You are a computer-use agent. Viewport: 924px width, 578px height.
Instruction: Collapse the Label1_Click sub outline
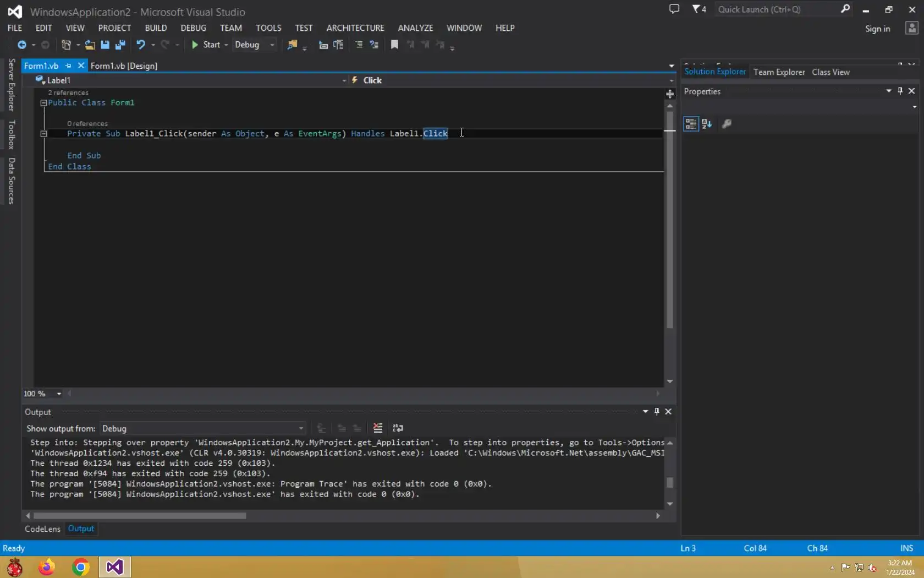tap(43, 134)
